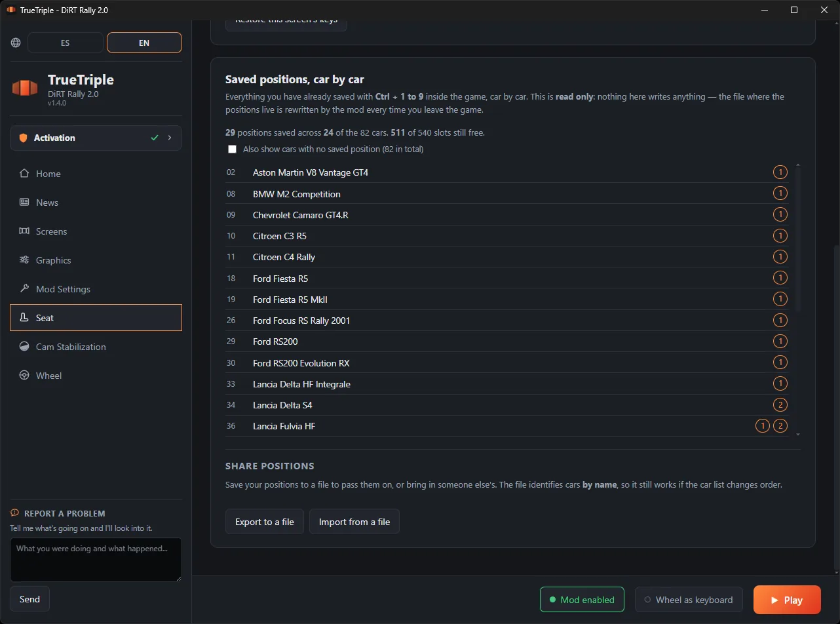840x624 pixels.
Task: Click slot 1 badge for Aston Martin V8 Vantage GT4
Action: click(780, 172)
